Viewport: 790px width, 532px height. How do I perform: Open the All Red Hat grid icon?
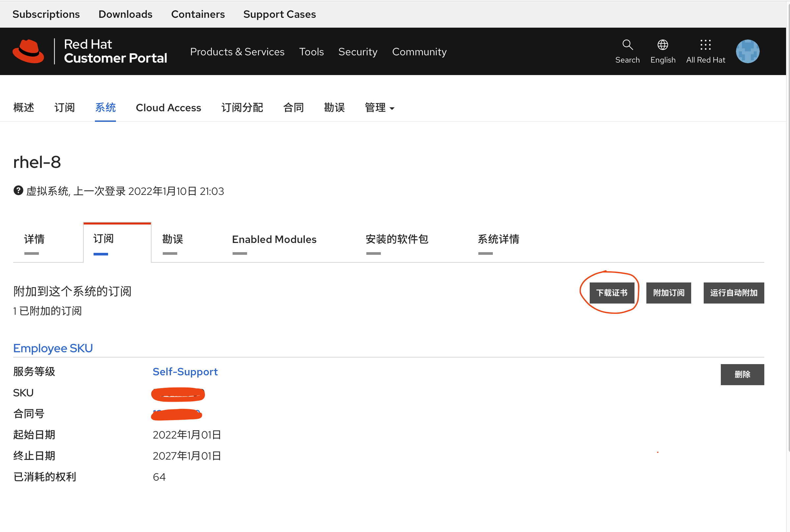[x=705, y=45]
